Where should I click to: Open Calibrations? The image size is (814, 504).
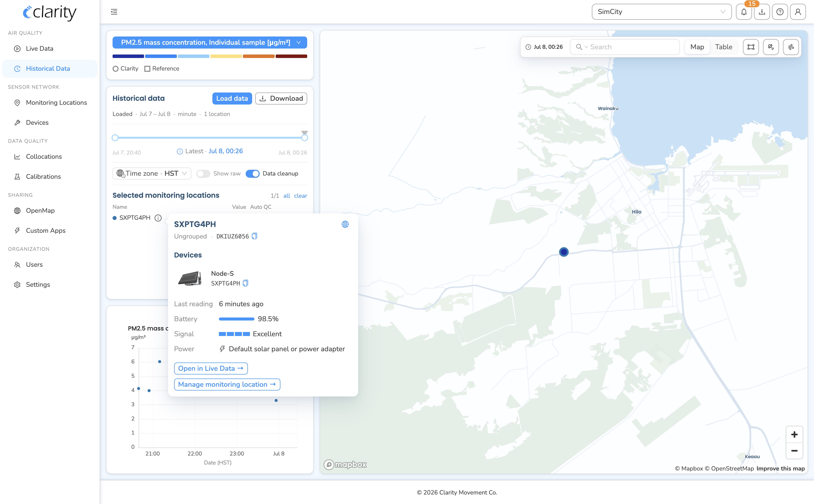(50, 177)
